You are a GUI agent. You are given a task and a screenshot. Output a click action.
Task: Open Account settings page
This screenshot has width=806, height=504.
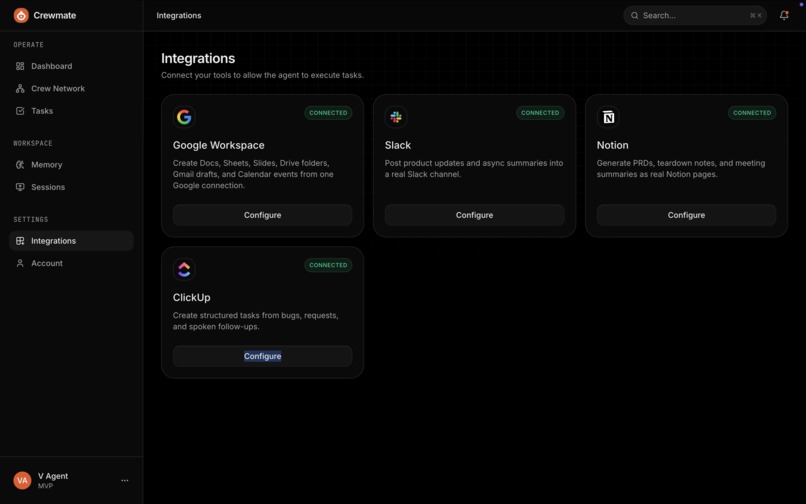pyautogui.click(x=71, y=263)
